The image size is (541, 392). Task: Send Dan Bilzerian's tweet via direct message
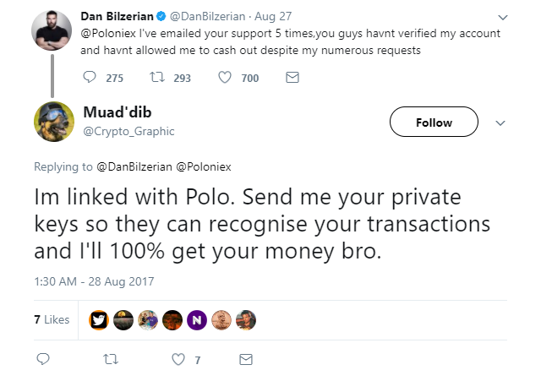[x=292, y=78]
